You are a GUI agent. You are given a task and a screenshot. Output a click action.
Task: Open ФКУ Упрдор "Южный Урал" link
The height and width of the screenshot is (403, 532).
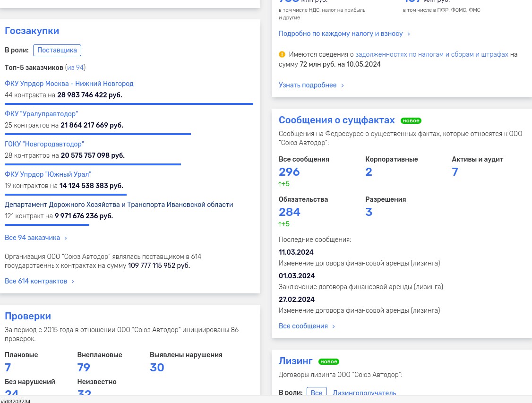point(48,174)
